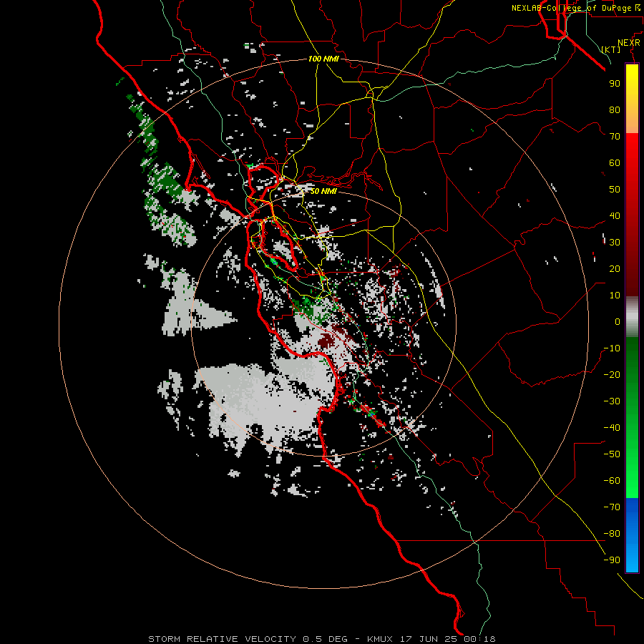Click the -70 value on velocity scale

click(x=612, y=507)
